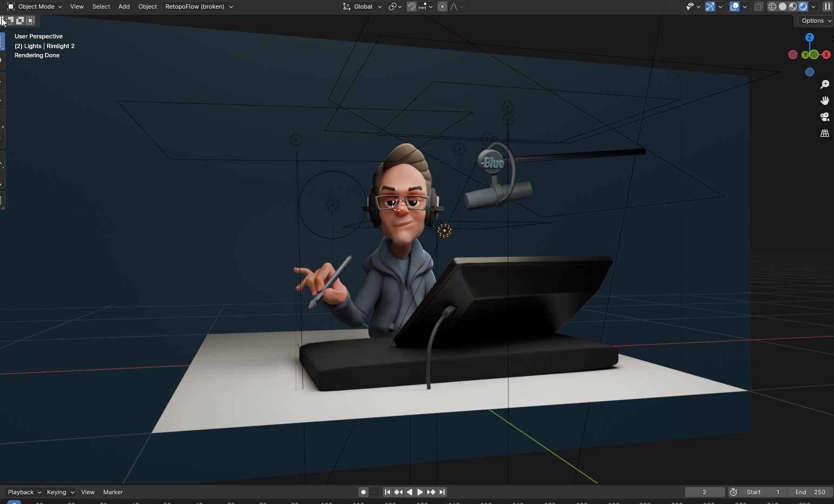Click the pause render preview icon
The height and width of the screenshot is (504, 834).
point(828,6)
